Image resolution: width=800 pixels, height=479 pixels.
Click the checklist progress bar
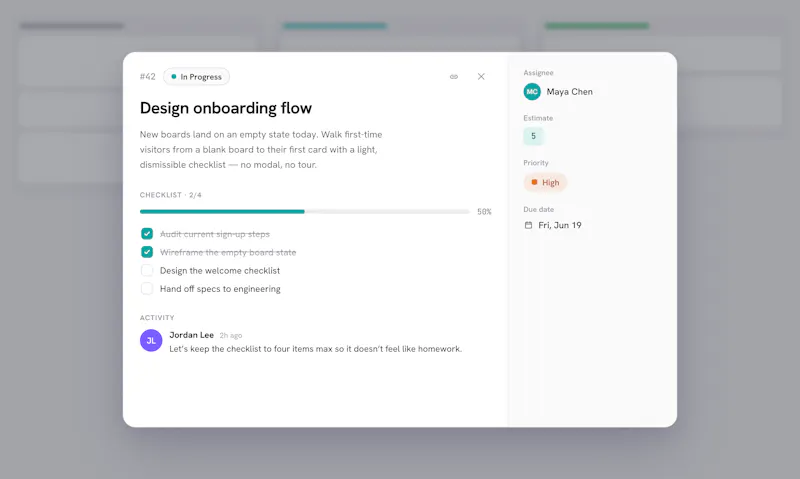point(305,211)
